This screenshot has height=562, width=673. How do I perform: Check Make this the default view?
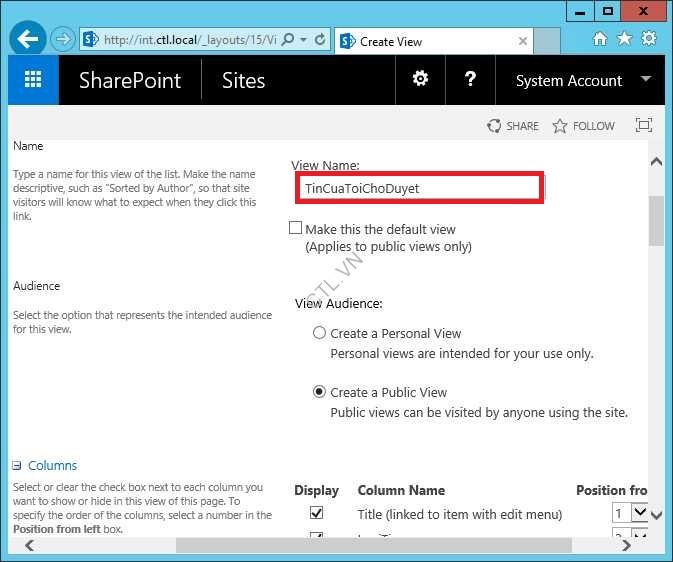[x=295, y=229]
